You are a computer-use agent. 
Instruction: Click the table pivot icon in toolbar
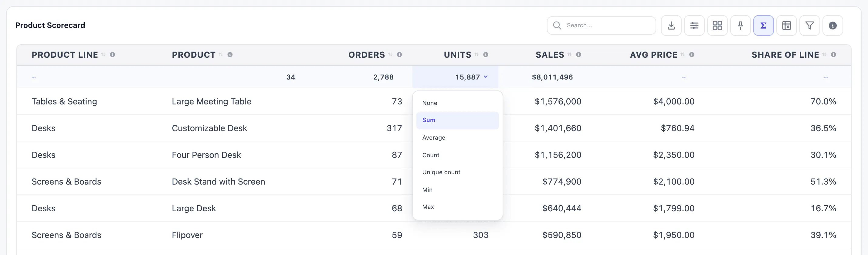point(786,25)
